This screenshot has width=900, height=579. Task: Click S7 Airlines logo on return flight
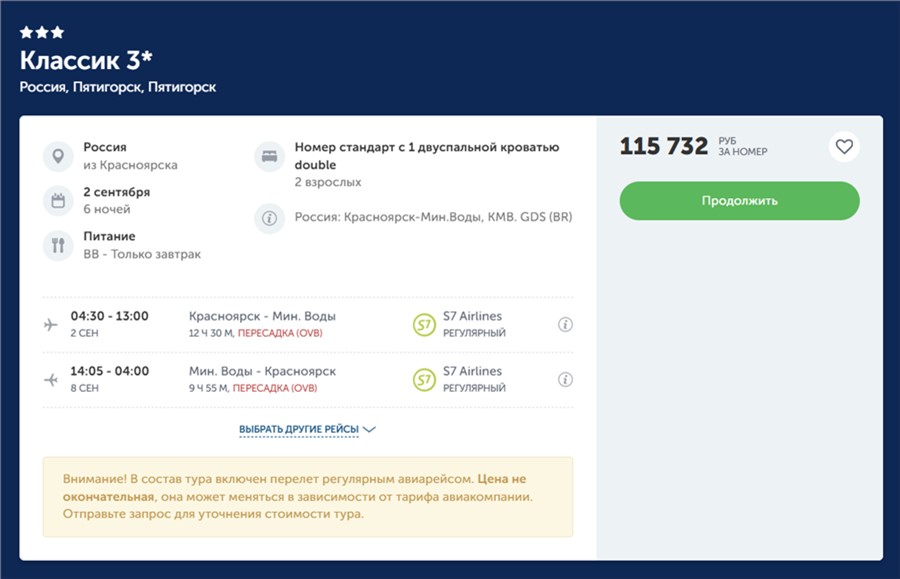point(424,379)
